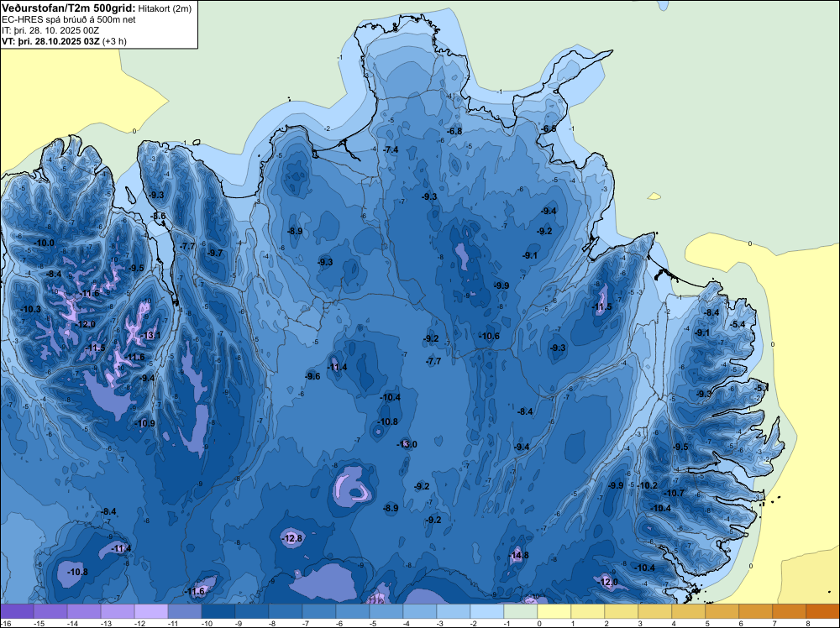840x628 pixels.
Task: Click the -10.3 temperature value on the map
Action: click(x=30, y=309)
